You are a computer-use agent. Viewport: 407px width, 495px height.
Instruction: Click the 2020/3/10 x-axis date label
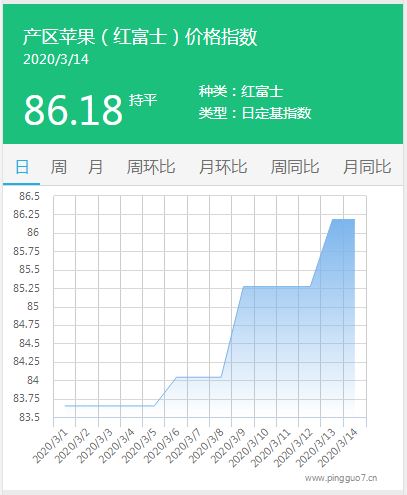tap(249, 448)
